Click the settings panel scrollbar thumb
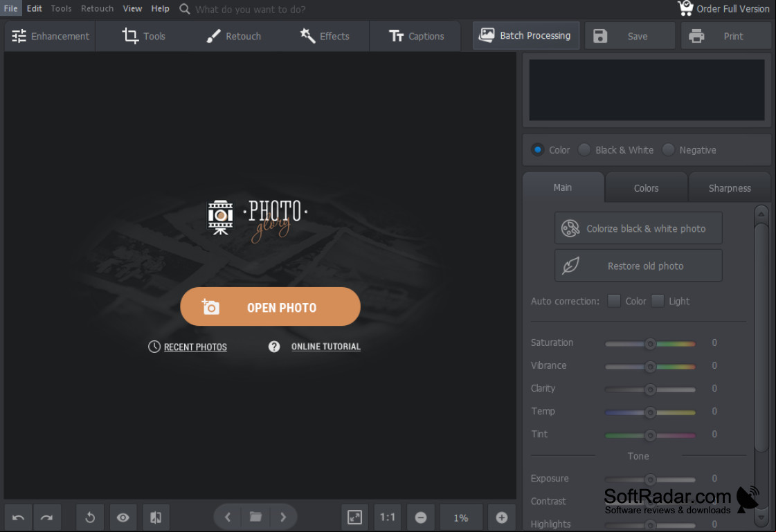Viewport: 776px width, 532px height. pyautogui.click(x=761, y=336)
